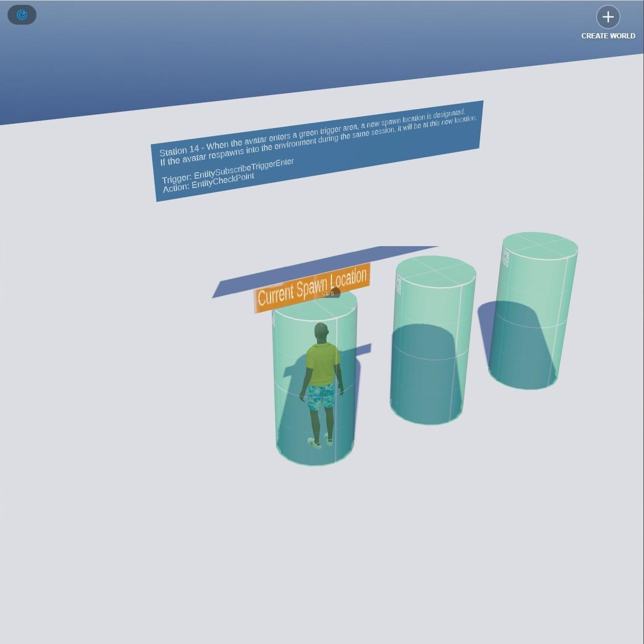Viewport: 644px width, 644px height.
Task: Click the CREATE WORLD text label
Action: click(608, 36)
